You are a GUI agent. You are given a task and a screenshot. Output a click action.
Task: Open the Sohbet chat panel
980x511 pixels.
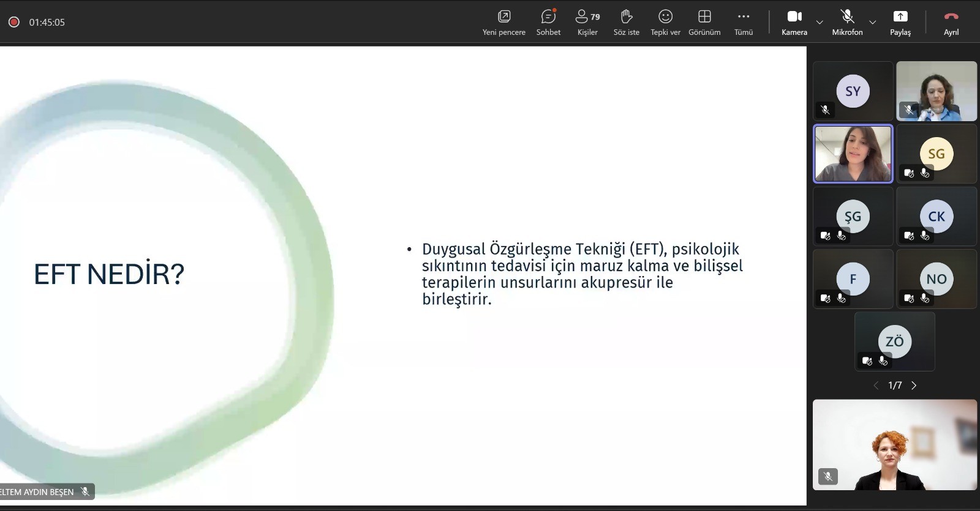(x=548, y=22)
